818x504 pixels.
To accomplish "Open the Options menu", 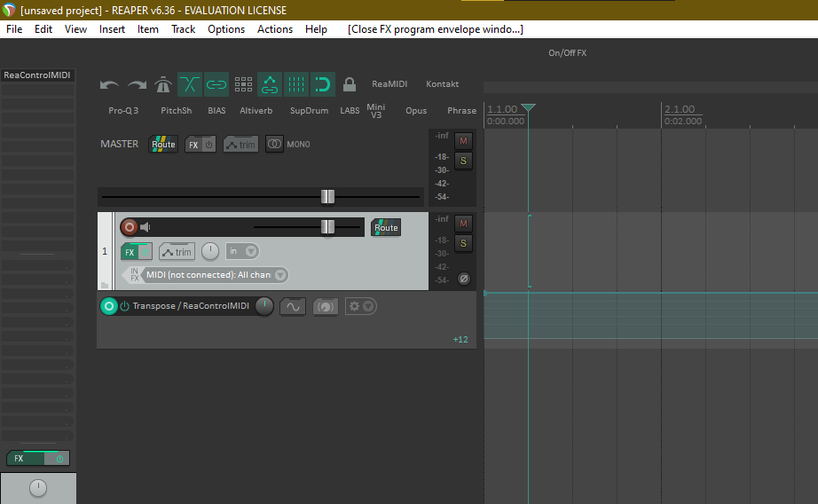I will [x=226, y=29].
